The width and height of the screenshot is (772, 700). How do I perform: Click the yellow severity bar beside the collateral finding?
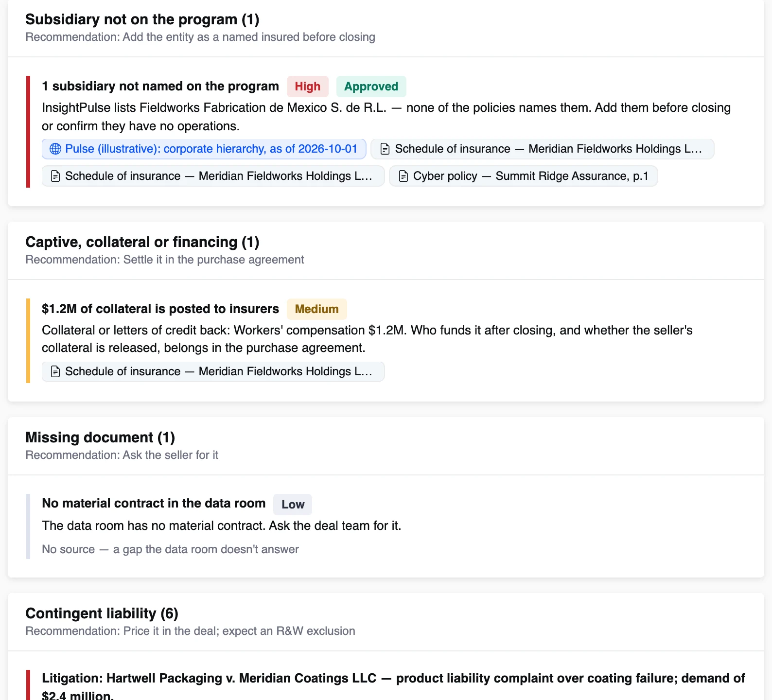coord(28,341)
